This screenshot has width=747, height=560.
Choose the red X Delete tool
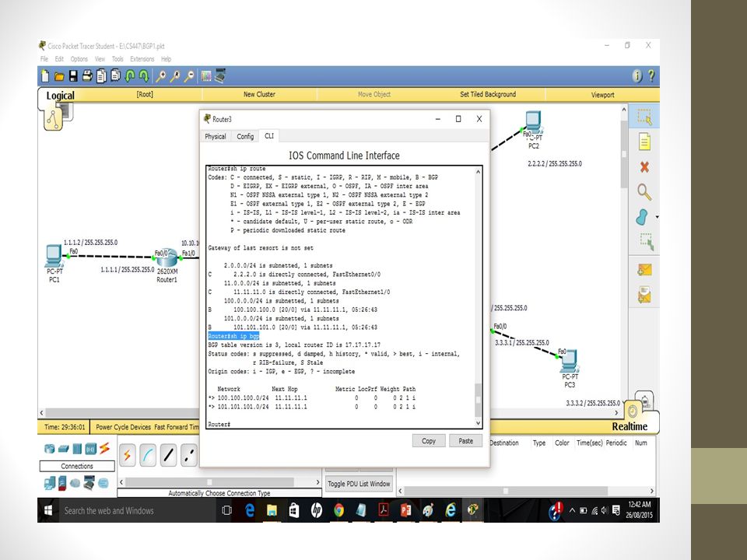[x=644, y=166]
